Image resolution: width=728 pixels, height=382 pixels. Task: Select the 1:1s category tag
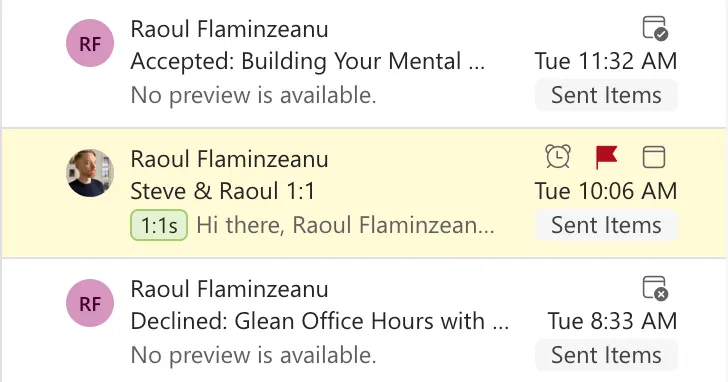click(x=159, y=225)
